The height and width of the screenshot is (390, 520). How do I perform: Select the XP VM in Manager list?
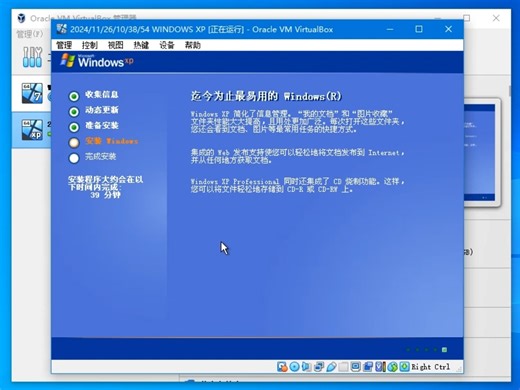coord(32,129)
